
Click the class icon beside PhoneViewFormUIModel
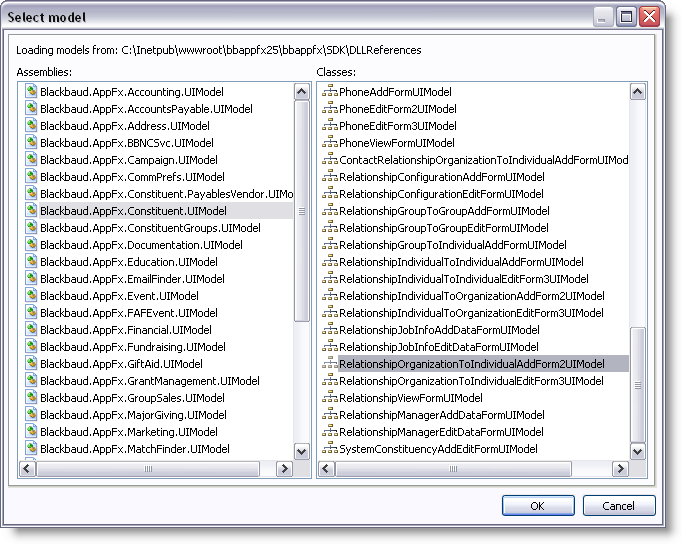tap(330, 142)
